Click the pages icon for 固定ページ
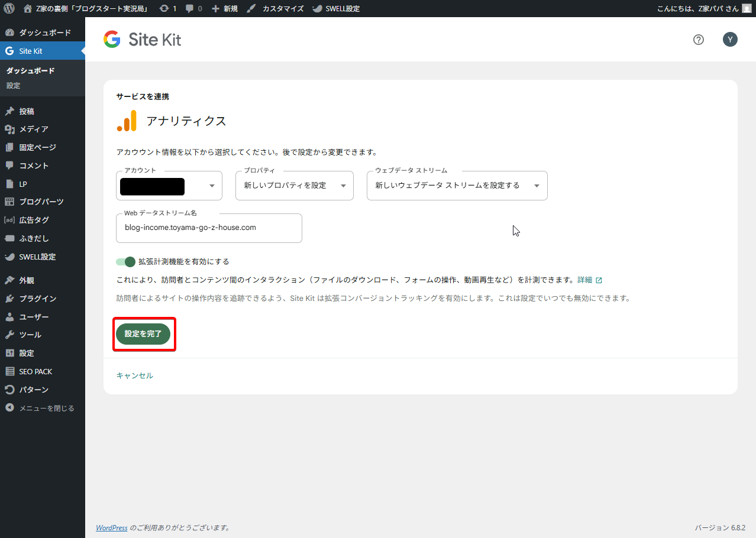The height and width of the screenshot is (538, 756). tap(9, 147)
